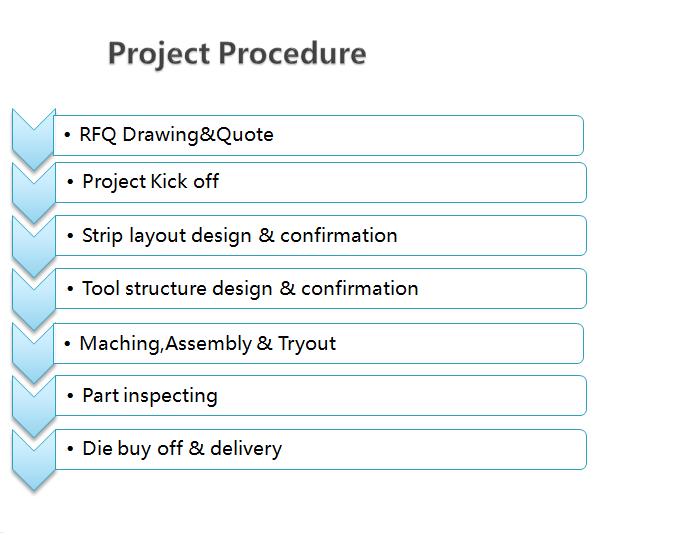This screenshot has height=533, width=679.
Task: Click chevron arrow beside Project Kick off
Action: click(x=33, y=193)
